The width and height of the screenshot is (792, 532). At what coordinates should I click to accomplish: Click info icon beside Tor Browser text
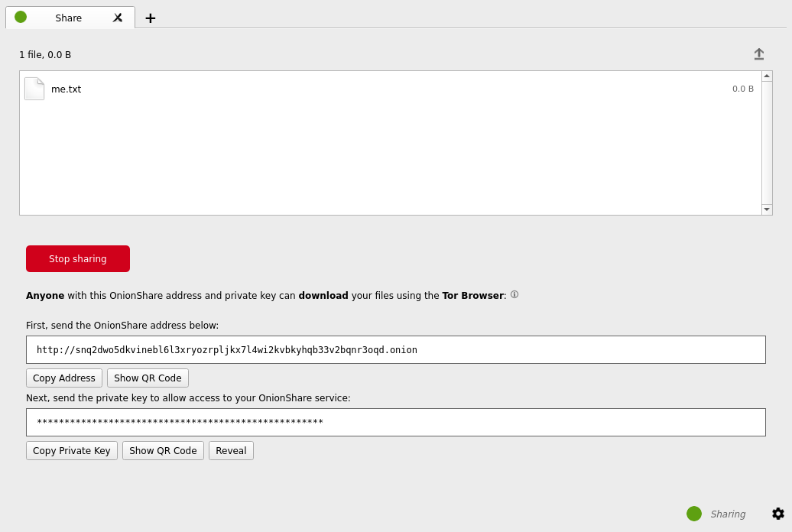click(514, 294)
